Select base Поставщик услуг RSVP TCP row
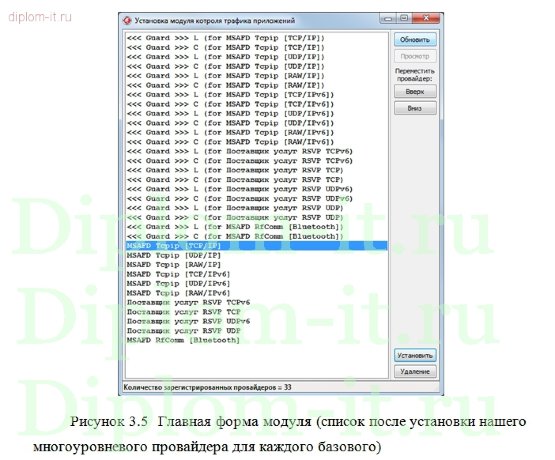Viewport: 555px width, 460px height. point(256,312)
